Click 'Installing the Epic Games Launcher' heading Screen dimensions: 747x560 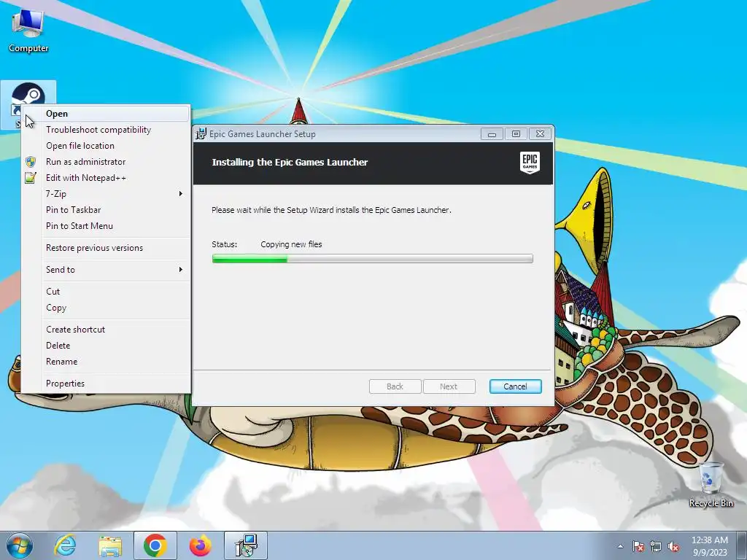pyautogui.click(x=290, y=163)
